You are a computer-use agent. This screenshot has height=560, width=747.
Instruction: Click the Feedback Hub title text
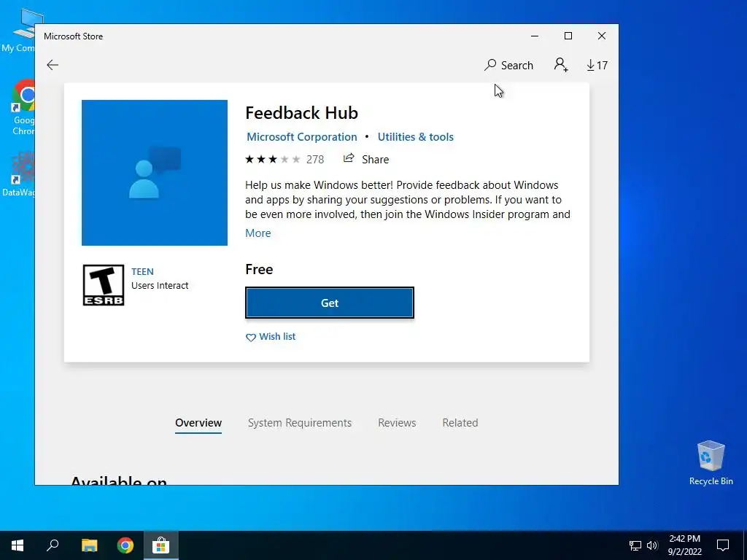pos(301,113)
